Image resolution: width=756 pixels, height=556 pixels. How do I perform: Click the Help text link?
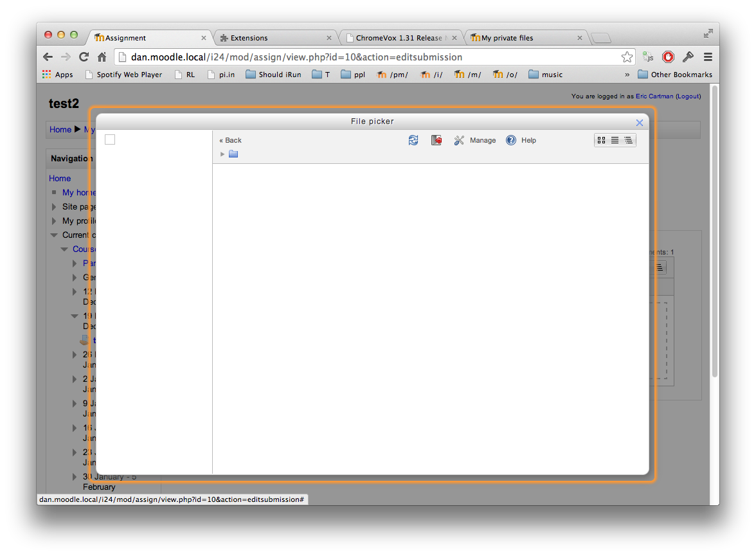tap(528, 140)
